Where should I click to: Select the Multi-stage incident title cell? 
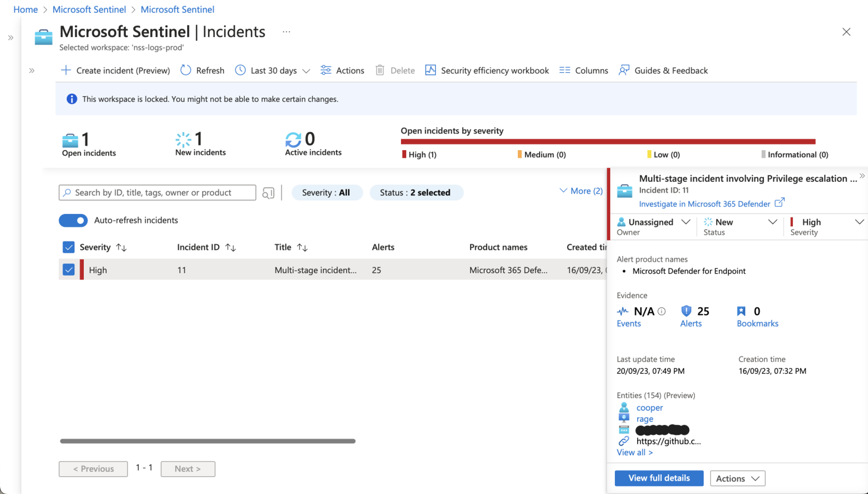[316, 270]
